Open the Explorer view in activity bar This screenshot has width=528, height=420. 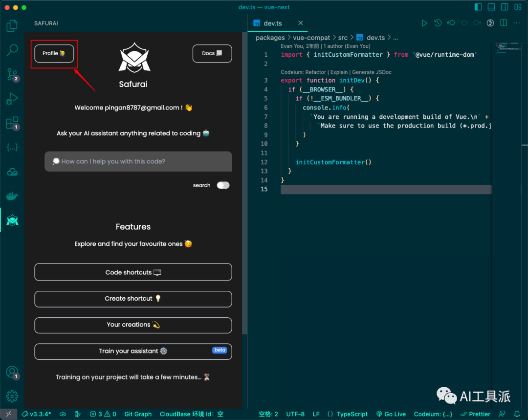(x=12, y=26)
